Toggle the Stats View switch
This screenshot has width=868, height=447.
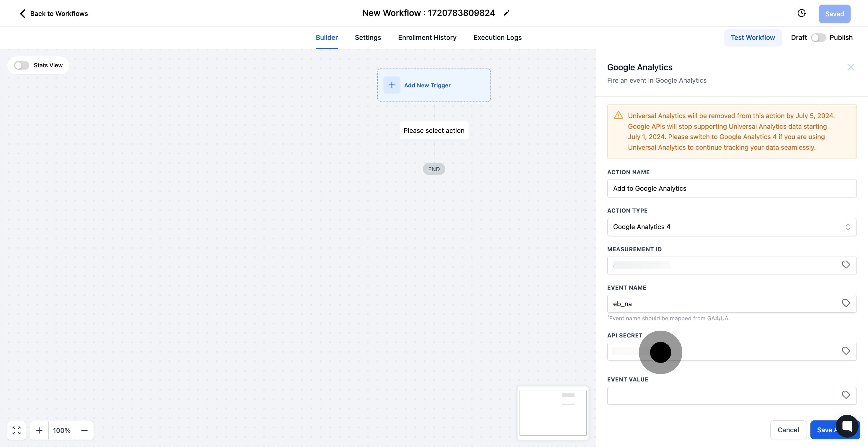coord(22,65)
